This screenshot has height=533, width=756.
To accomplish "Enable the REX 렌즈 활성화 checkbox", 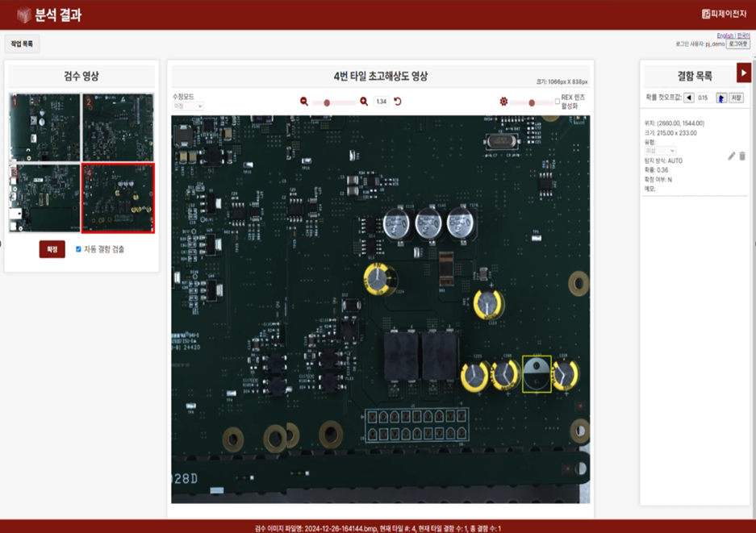I will click(x=558, y=102).
